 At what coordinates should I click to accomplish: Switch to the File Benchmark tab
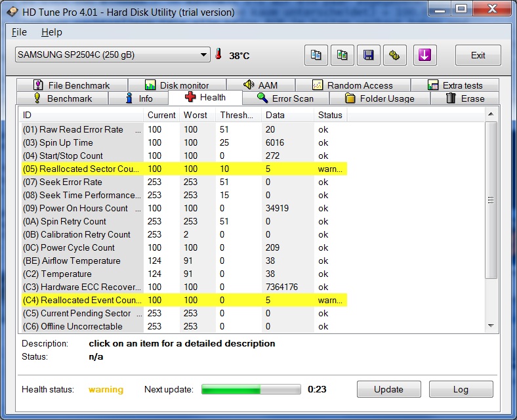pos(72,85)
